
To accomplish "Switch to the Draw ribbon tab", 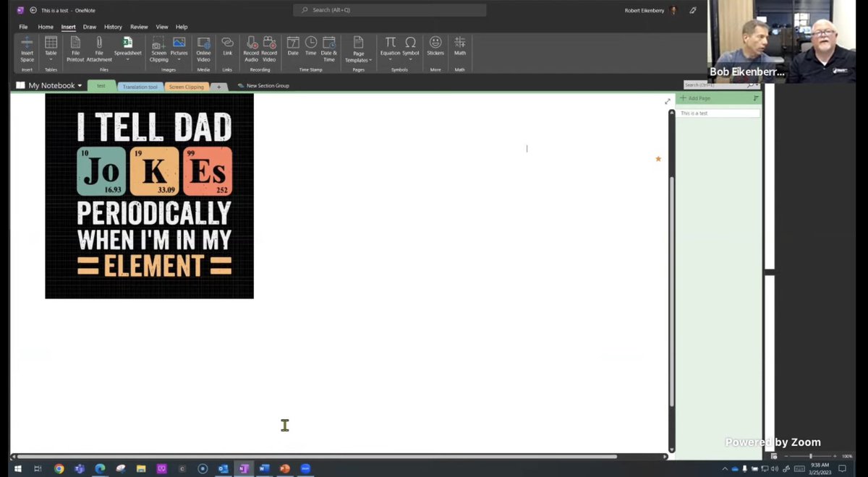I will point(90,27).
